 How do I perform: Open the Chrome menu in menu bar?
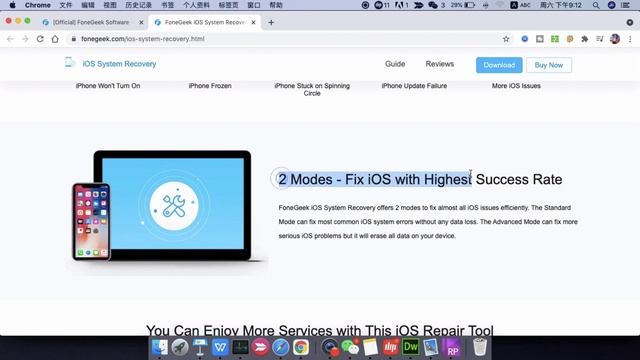38,5
